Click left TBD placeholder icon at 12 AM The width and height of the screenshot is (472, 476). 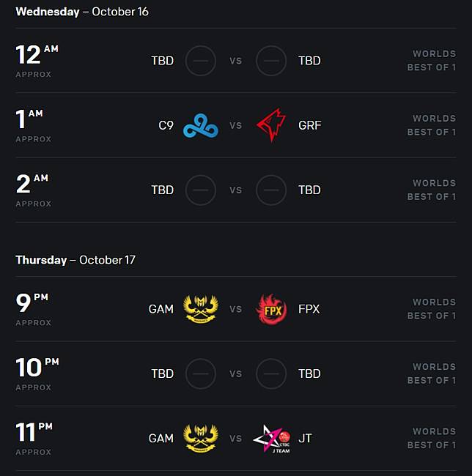tap(200, 61)
